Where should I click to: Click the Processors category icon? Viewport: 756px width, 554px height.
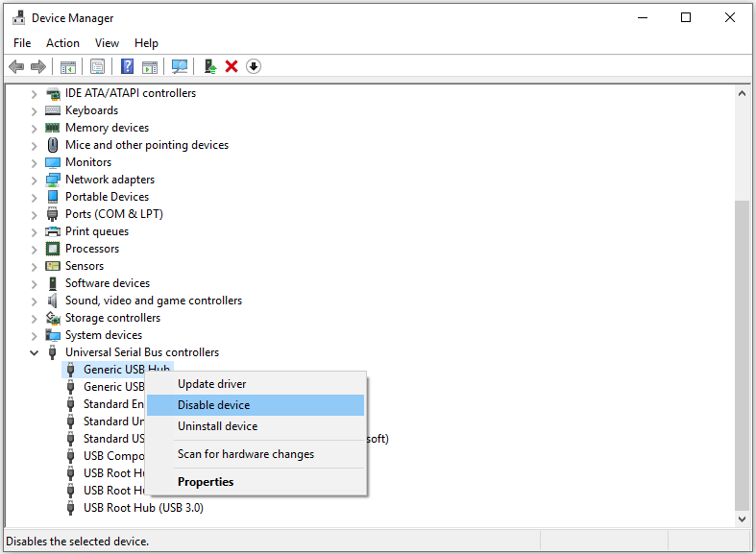pos(53,249)
